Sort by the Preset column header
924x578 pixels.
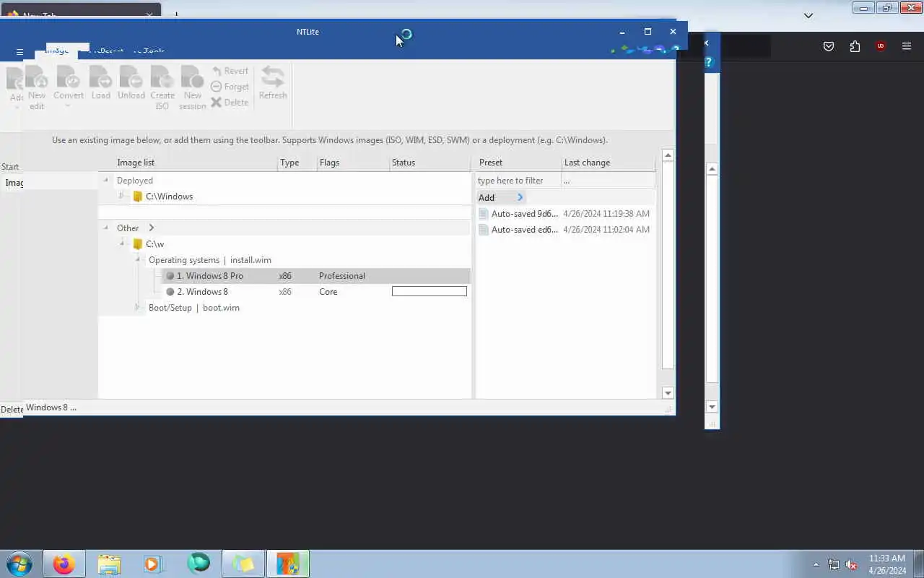click(x=518, y=163)
